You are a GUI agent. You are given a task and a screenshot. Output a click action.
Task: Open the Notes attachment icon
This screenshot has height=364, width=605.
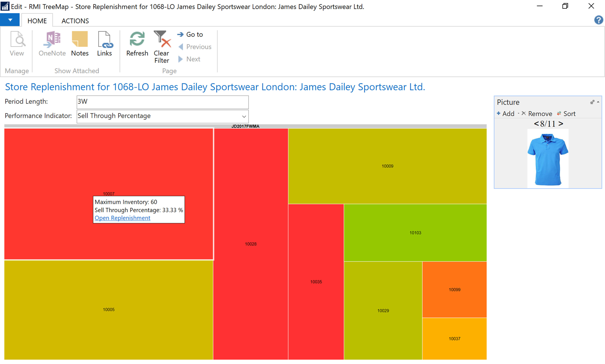pos(79,39)
